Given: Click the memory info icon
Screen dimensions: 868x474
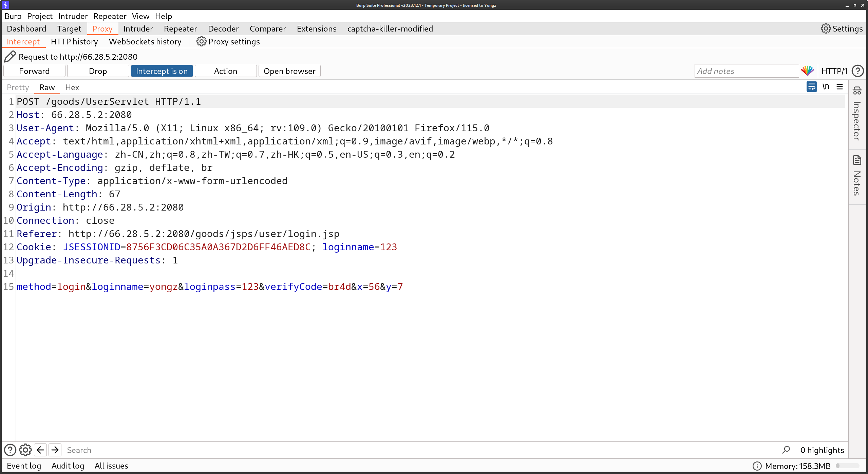Looking at the screenshot, I should pyautogui.click(x=757, y=466).
